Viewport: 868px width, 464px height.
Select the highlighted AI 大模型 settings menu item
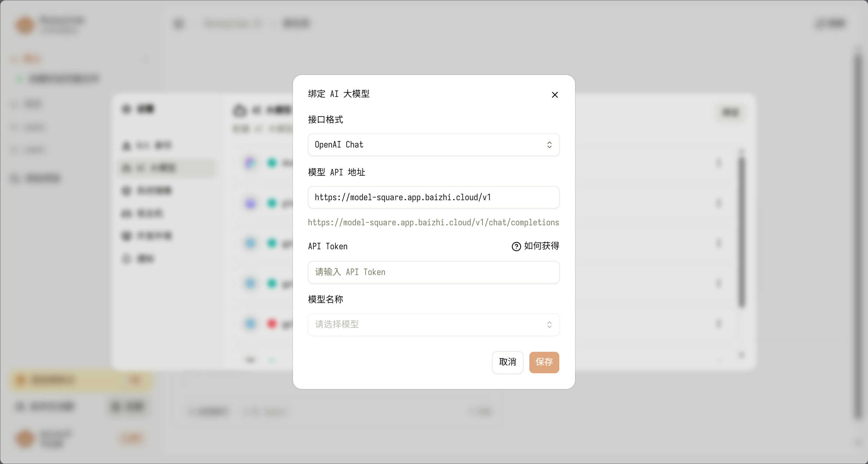click(x=167, y=168)
